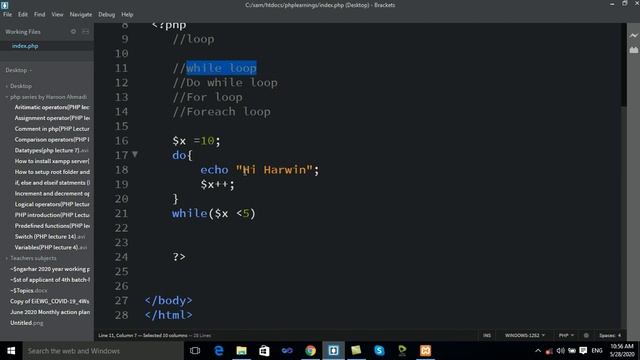Open Logical operators lecture file

point(52,204)
